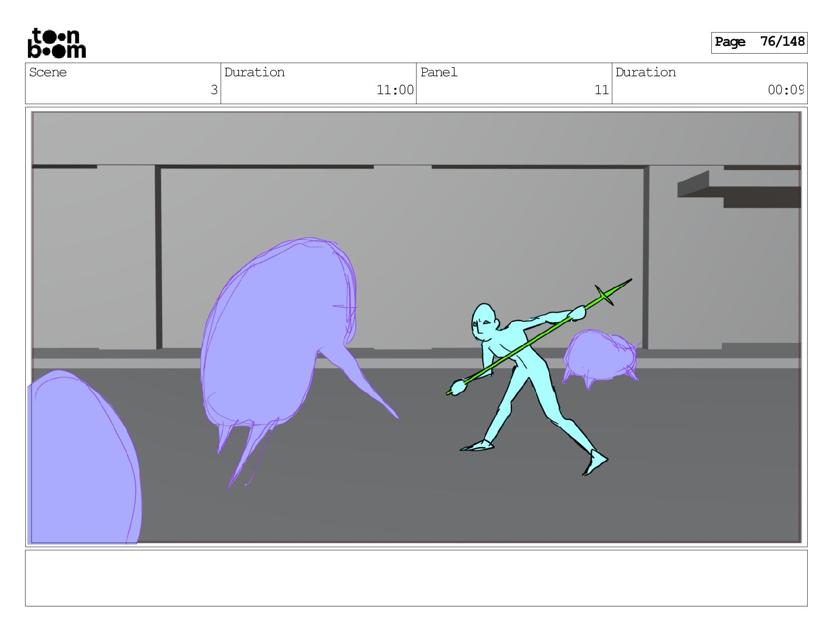
Task: Click the Panel label
Action: click(439, 73)
